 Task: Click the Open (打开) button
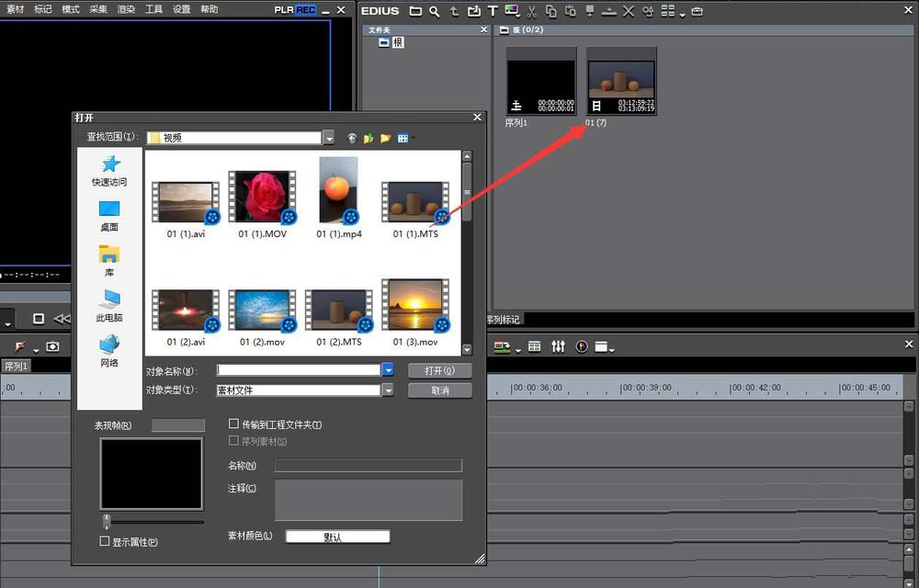coord(439,371)
